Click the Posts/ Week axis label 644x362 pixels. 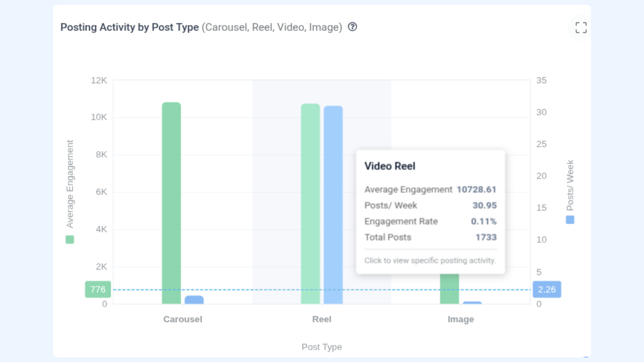point(570,185)
